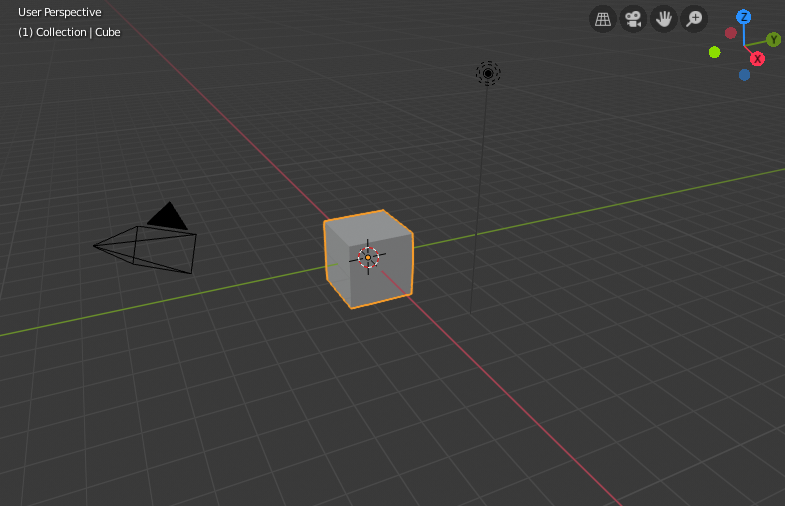
Task: Click negative X axis dot on gizmo
Action: point(730,33)
